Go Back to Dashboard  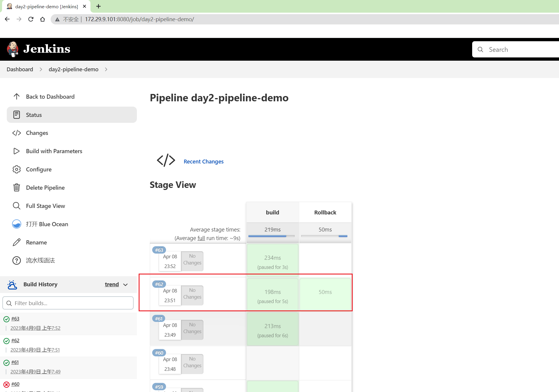coord(50,97)
